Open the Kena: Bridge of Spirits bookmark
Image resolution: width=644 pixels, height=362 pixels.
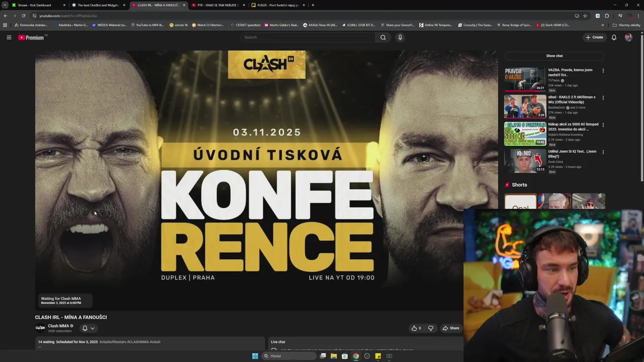514,25
